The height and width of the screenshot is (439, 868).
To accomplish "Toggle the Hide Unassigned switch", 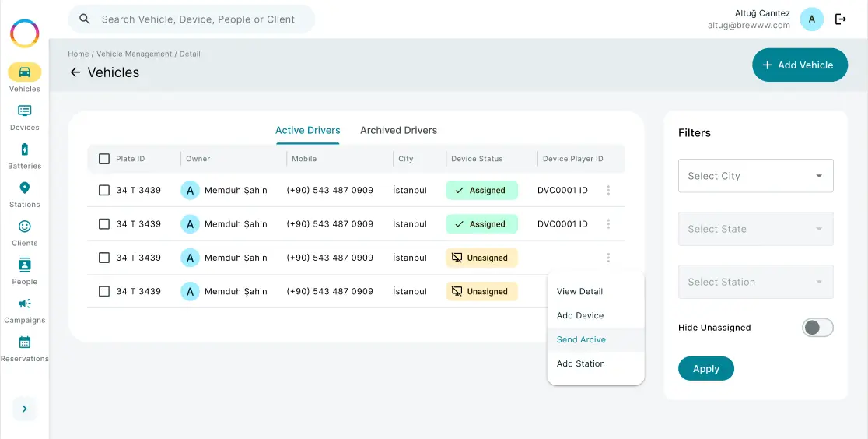I will click(x=817, y=328).
